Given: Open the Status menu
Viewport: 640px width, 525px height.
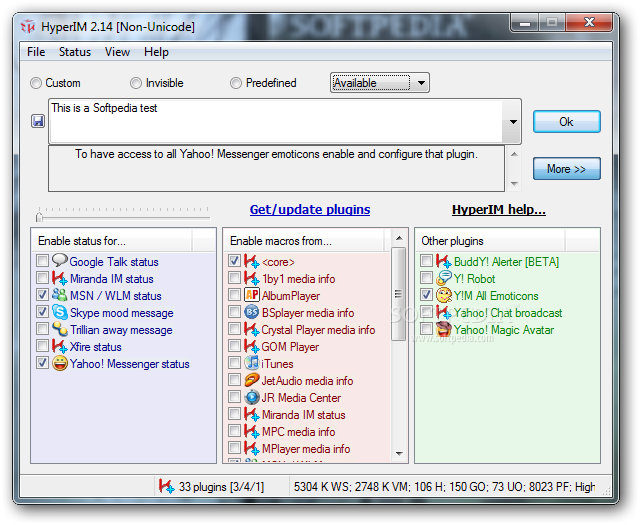Looking at the screenshot, I should [74, 52].
